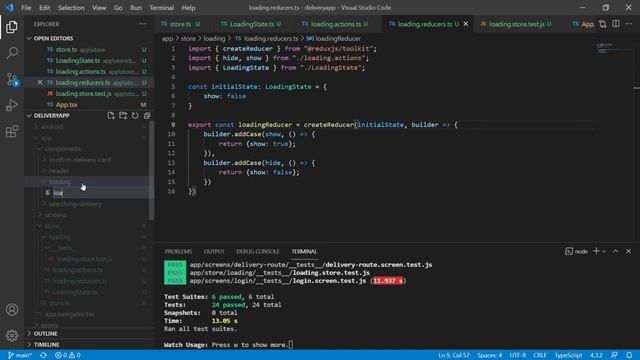Switch to the OUTPUT panel tab
This screenshot has height=360, width=640.
[x=214, y=251]
